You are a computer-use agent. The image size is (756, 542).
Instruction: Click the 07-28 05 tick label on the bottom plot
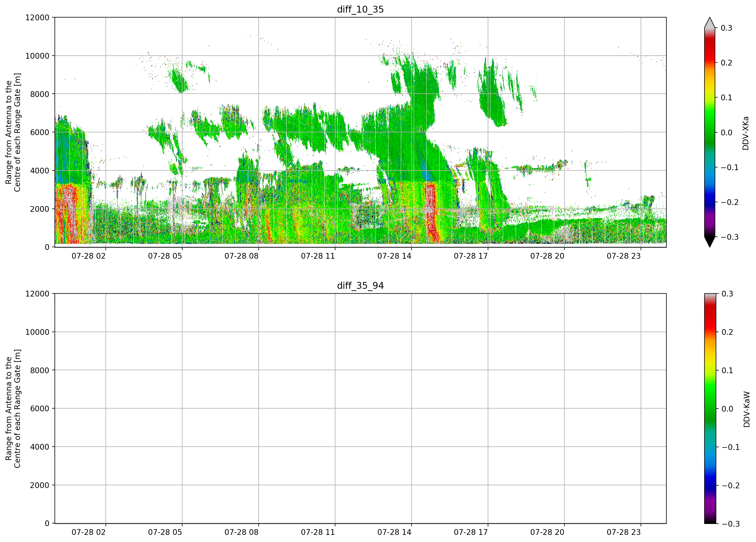[x=165, y=532]
